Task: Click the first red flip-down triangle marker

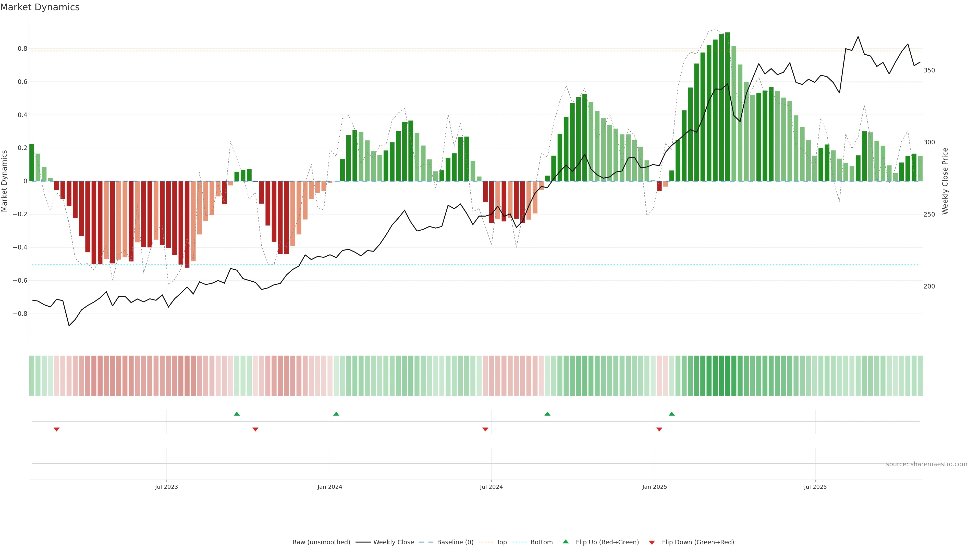Action: coord(57,429)
